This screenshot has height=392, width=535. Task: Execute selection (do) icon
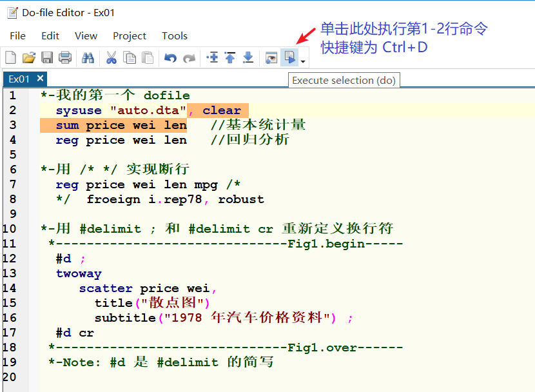[x=289, y=57]
